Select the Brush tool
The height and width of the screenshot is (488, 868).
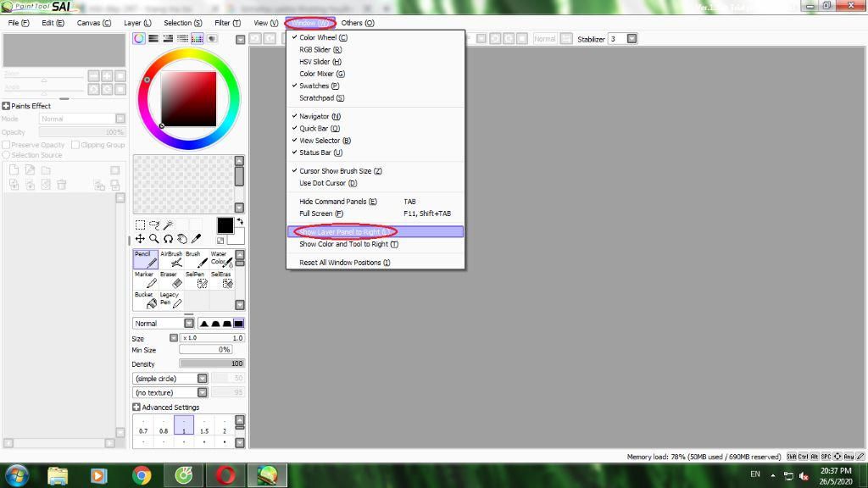click(197, 259)
